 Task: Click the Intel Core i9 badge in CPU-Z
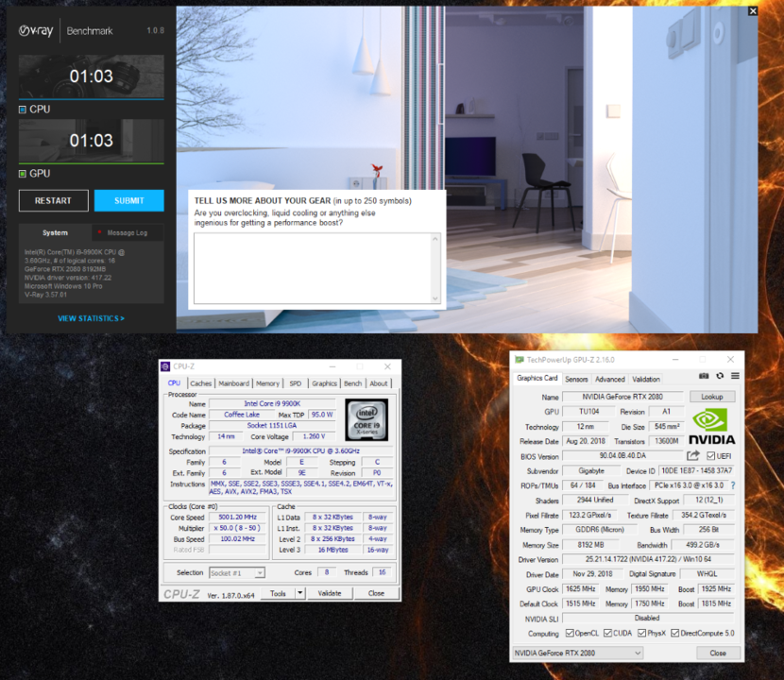pos(366,419)
